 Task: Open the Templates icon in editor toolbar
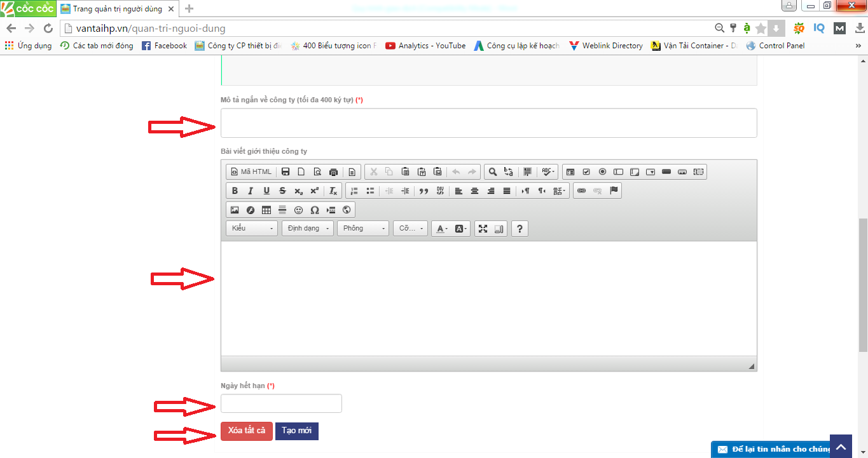coord(352,172)
